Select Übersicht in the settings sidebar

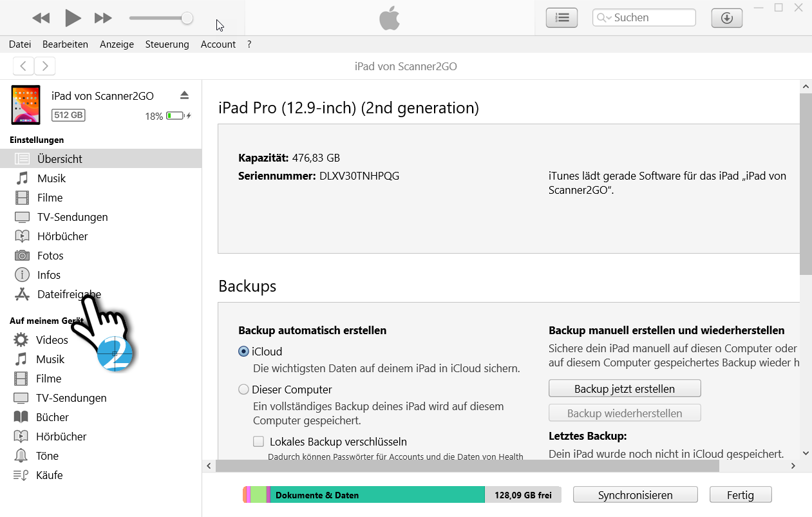(101, 159)
